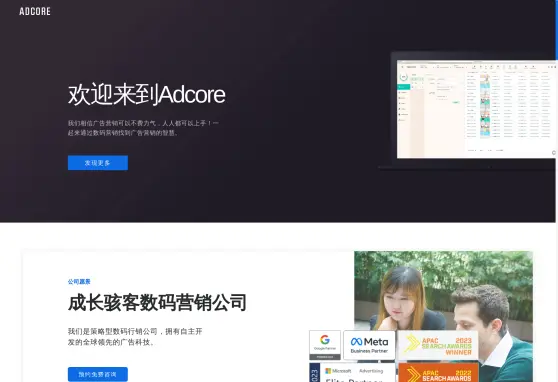558x382 pixels.
Task: Click the laptop dashboard screenshot image
Action: point(468,110)
